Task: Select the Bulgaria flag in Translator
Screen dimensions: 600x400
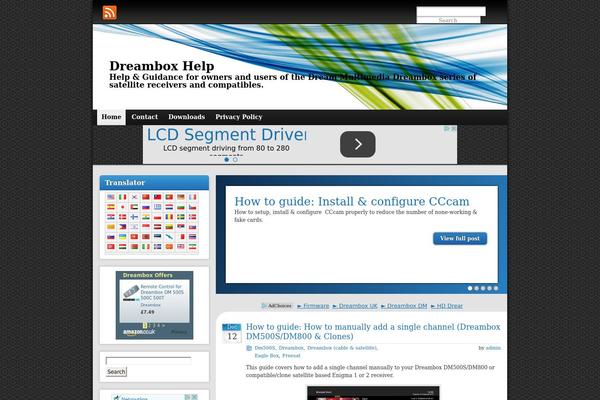Action: pos(181,207)
